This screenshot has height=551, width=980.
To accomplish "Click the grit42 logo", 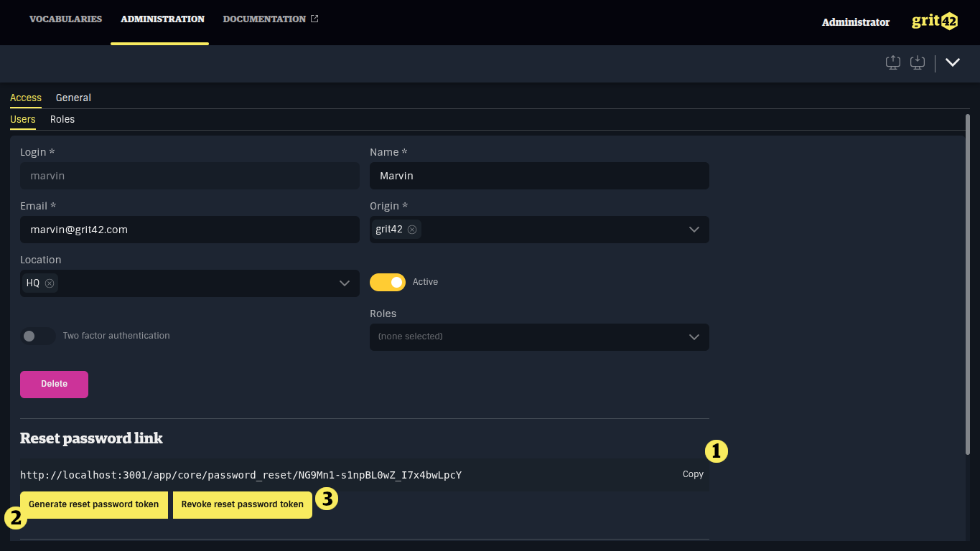I will coord(934,21).
